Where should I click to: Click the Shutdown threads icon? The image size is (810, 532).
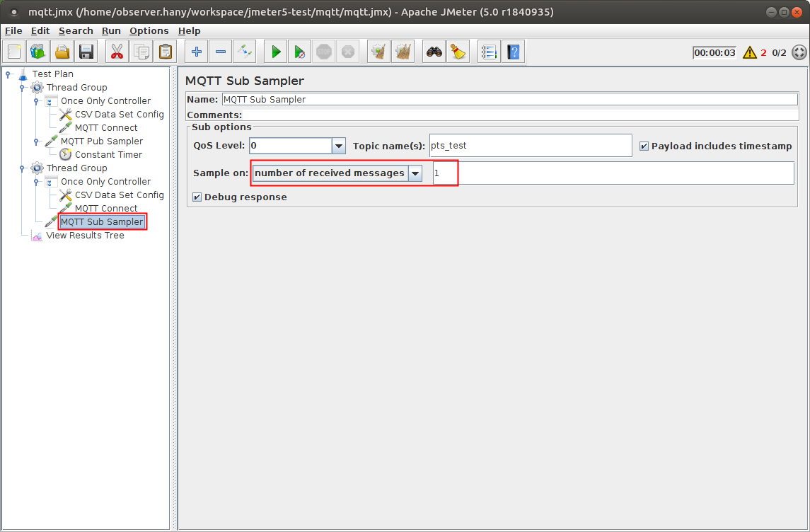tap(347, 52)
